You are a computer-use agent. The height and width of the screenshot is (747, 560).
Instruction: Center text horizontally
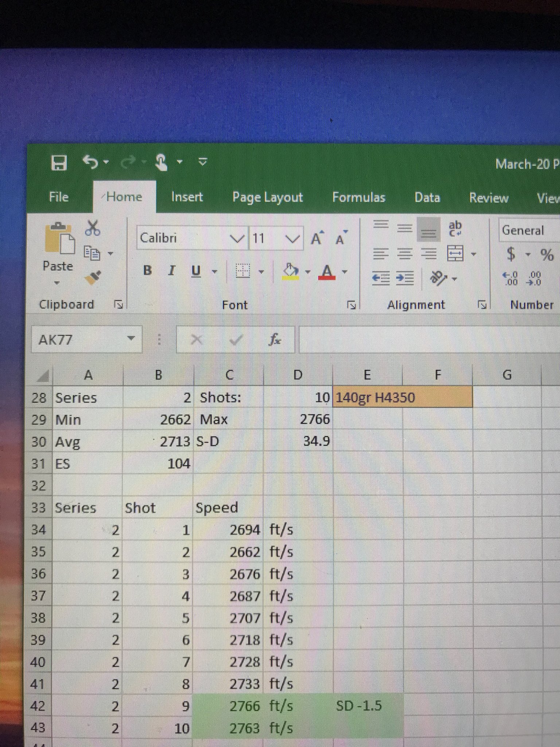(x=404, y=253)
